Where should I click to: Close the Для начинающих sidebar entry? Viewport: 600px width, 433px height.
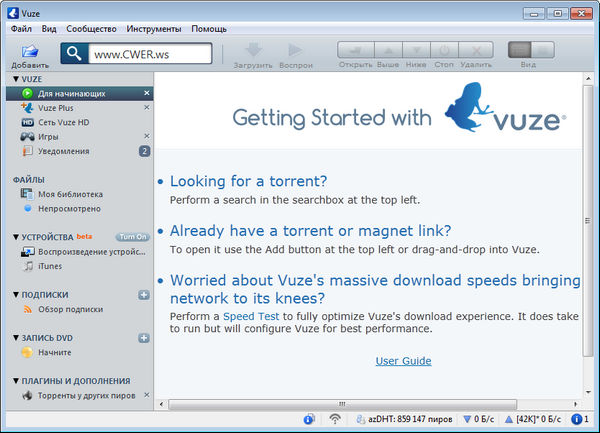point(146,93)
